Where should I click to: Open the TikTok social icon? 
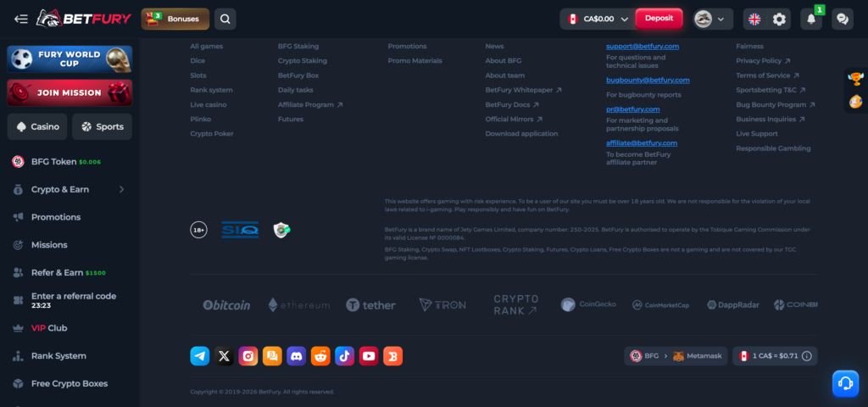[344, 356]
